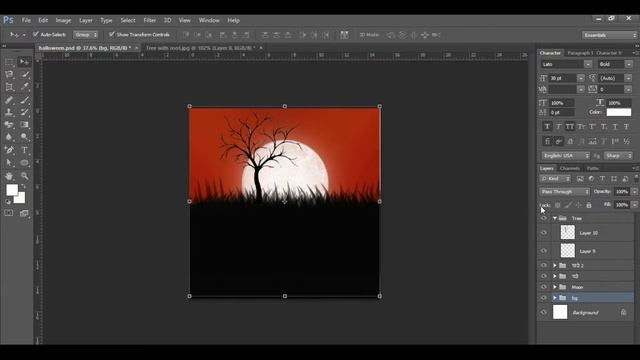
Task: Switch to the Paths tab
Action: coord(593,168)
